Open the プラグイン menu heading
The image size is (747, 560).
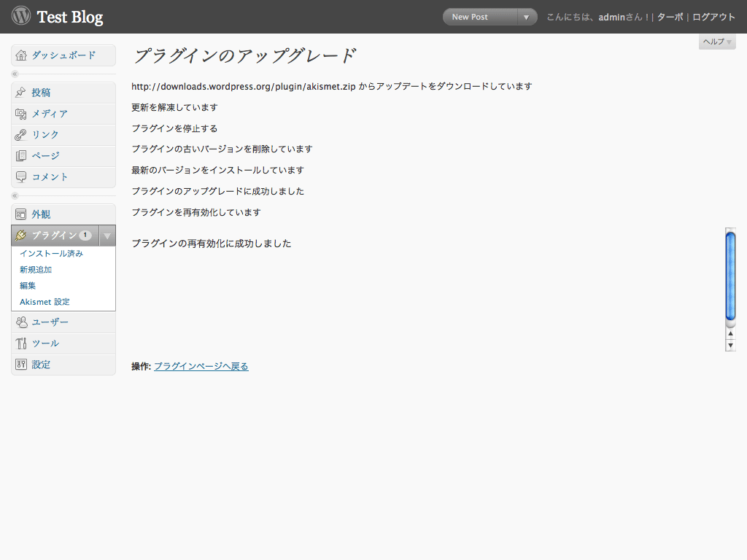[x=55, y=236]
